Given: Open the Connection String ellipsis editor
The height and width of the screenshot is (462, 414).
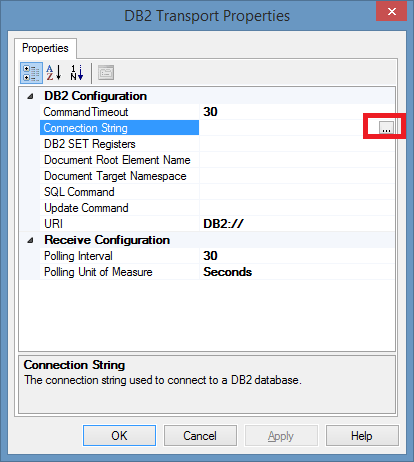Looking at the screenshot, I should 386,128.
